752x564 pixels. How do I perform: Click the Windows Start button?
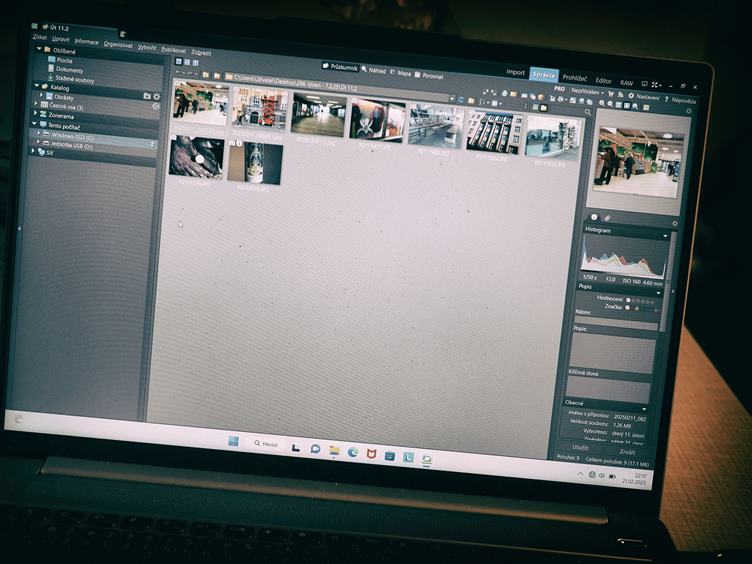(x=233, y=441)
